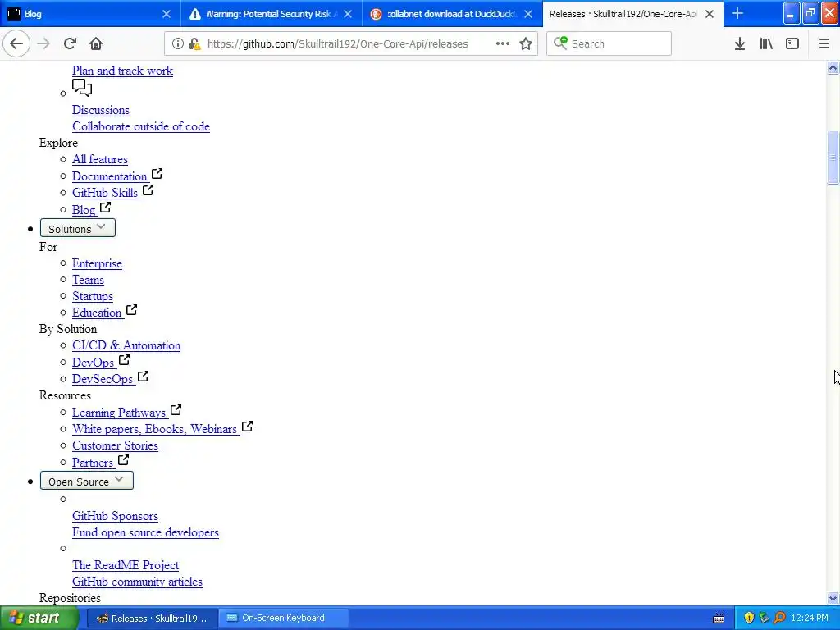Screen dimensions: 840x630
Task: Bookmark this page with the star
Action: (526, 44)
